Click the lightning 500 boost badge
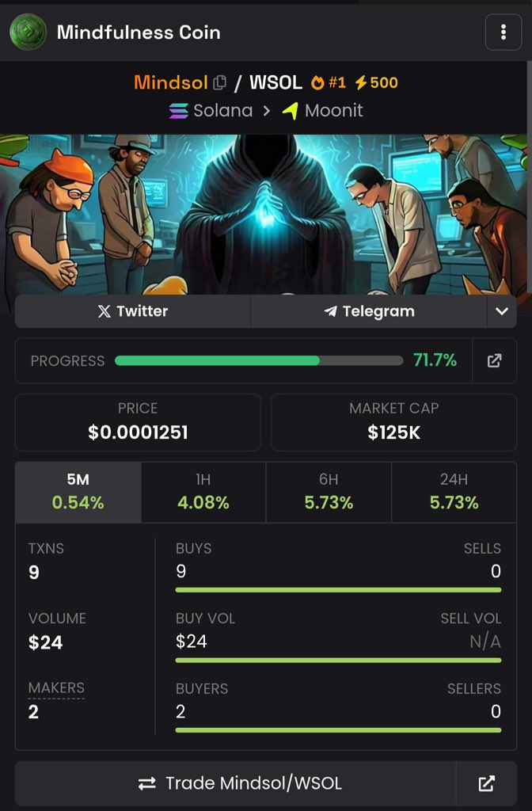This screenshot has height=811, width=532. tap(376, 82)
